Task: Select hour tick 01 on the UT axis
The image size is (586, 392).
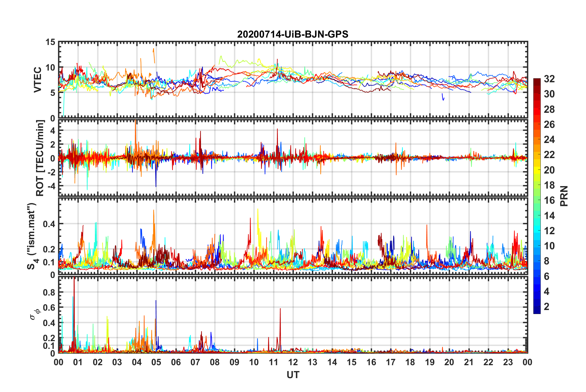Action: pyautogui.click(x=78, y=362)
